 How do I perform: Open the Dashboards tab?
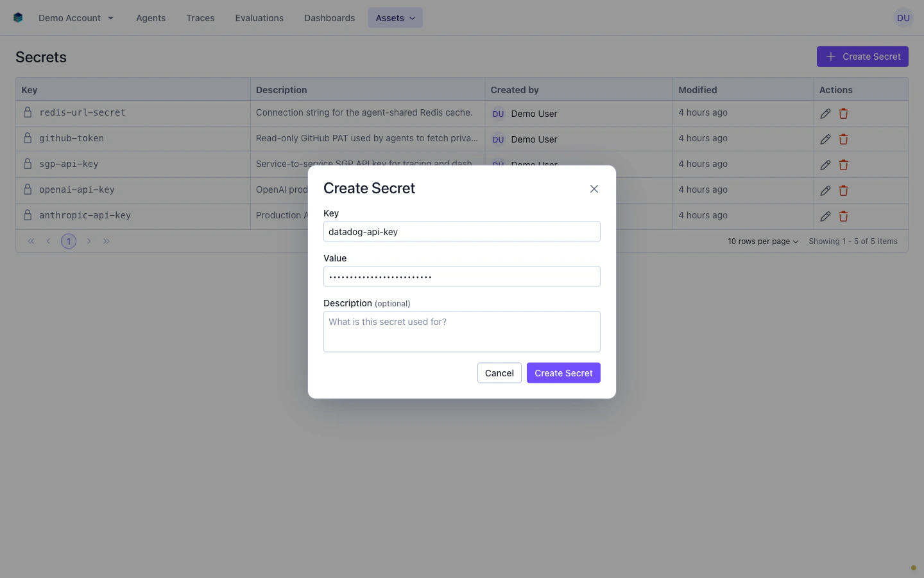tap(329, 18)
